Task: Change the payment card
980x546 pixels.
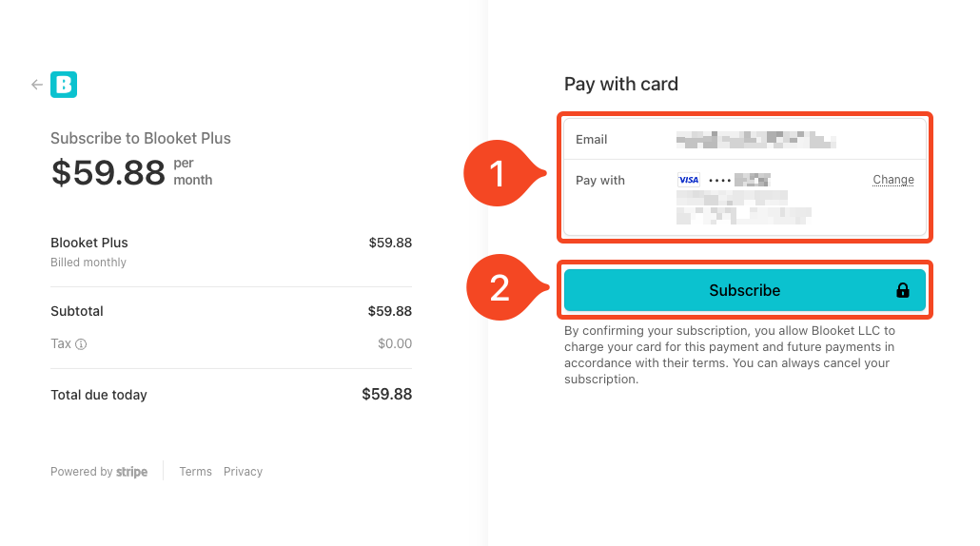Action: 893,180
